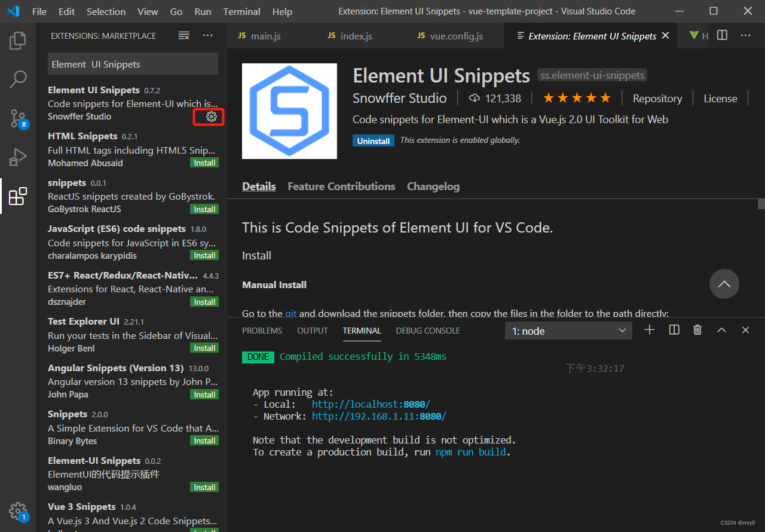Open http://localhost:8080/ link in terminal

point(371,405)
